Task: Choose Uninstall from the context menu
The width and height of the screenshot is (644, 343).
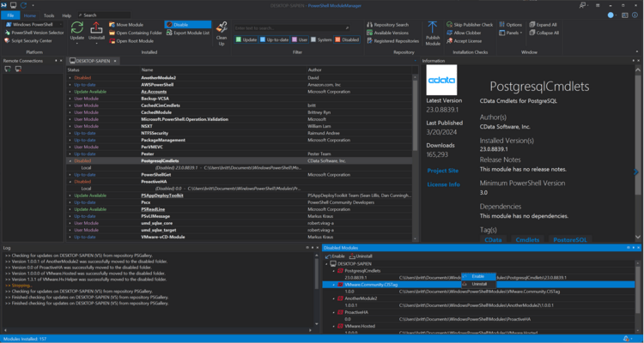Action: [478, 284]
